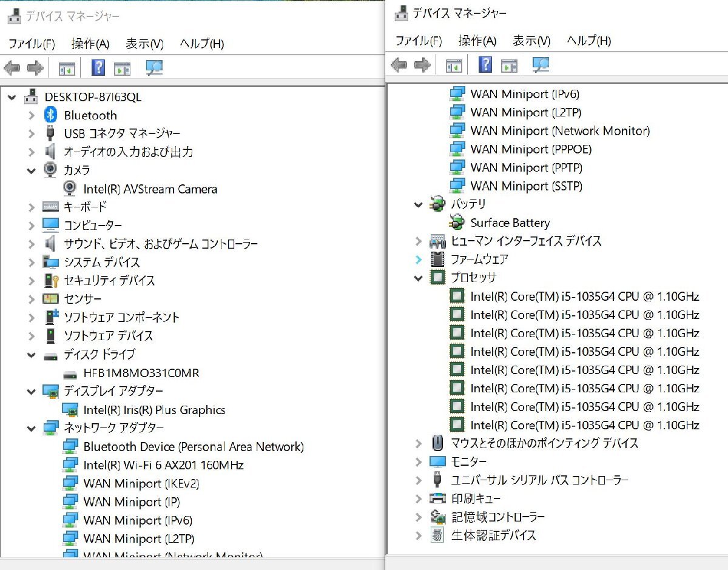Screen dimensions: 728x570
Task: Expand the モニター category
Action: 418,462
